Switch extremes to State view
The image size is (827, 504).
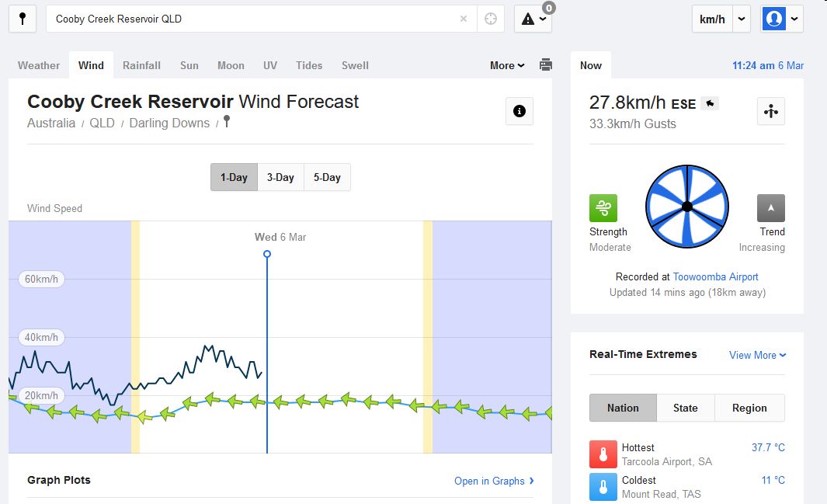(686, 408)
